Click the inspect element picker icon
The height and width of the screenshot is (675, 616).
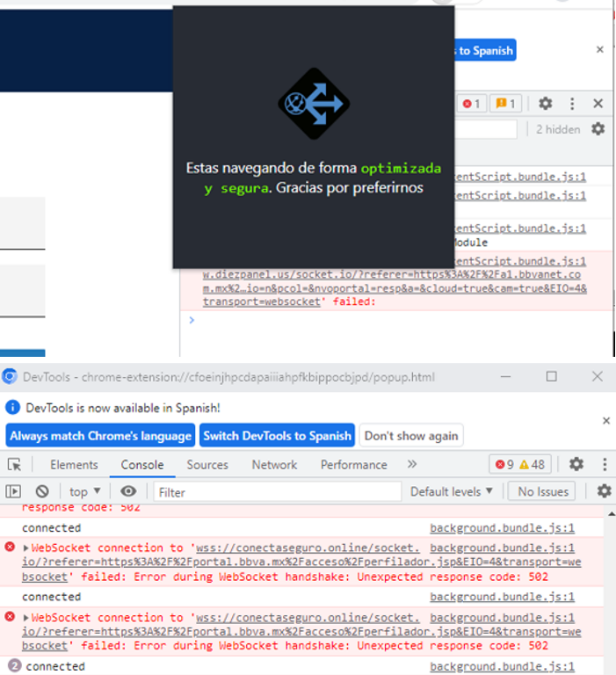(x=14, y=465)
